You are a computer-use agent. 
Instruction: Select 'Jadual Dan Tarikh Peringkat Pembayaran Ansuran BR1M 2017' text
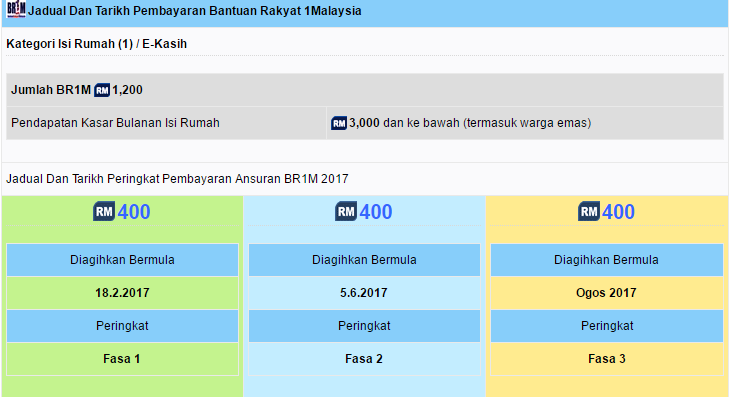click(x=177, y=179)
